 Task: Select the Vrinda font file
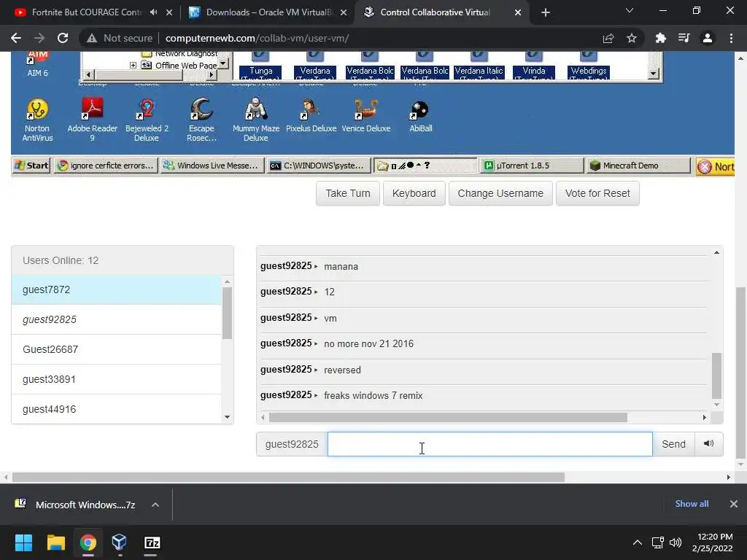(x=533, y=66)
